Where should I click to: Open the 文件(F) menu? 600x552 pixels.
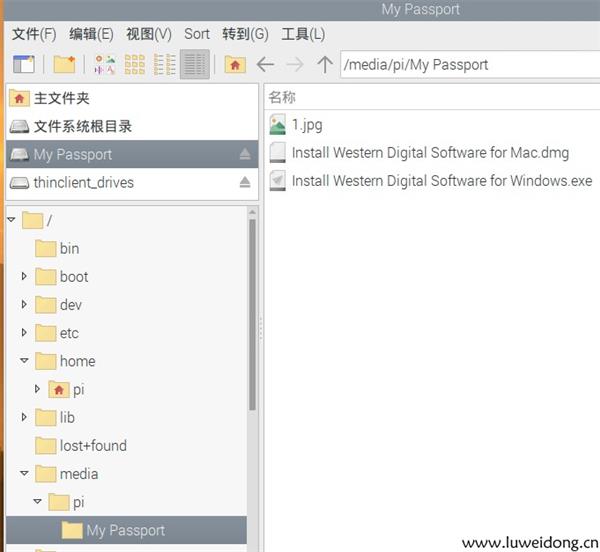[34, 34]
